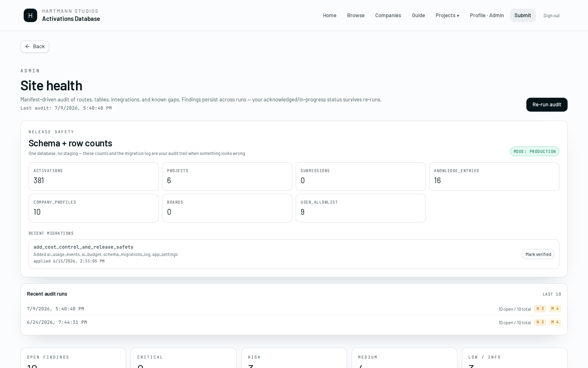Screen dimensions: 588x368
Task: Select the USER_ALLOWLIST count card
Action: point(361,208)
